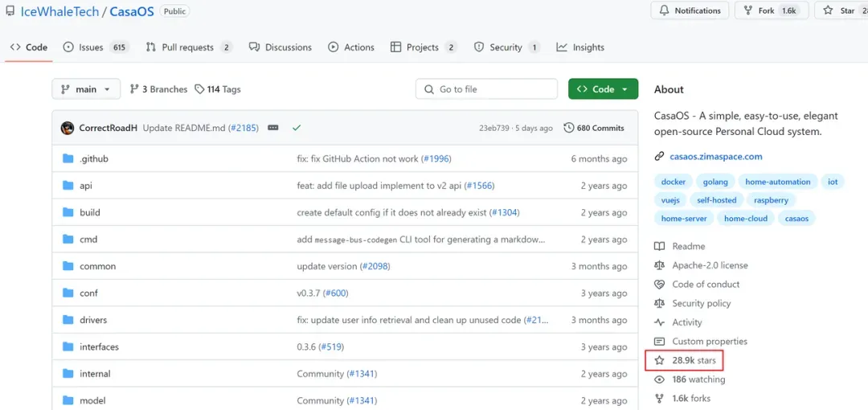The width and height of the screenshot is (868, 410).
Task: Click CorrectRoadH's avatar image
Action: coord(68,128)
